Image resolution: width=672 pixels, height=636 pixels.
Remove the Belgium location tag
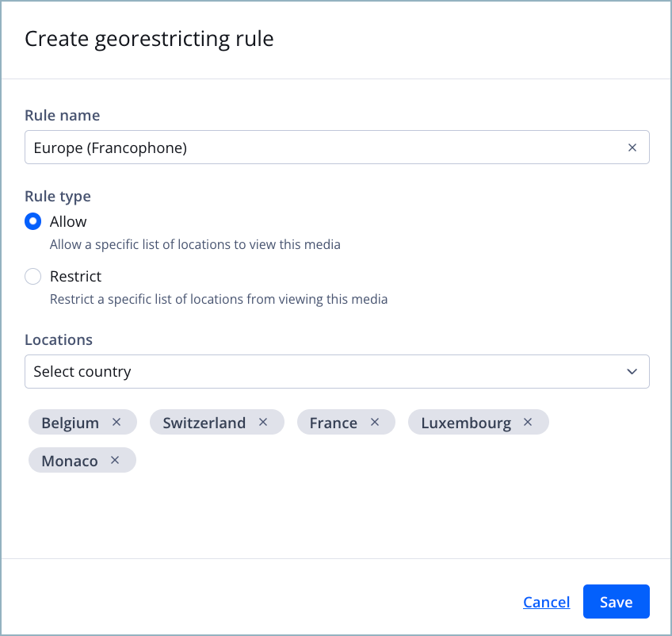[116, 422]
